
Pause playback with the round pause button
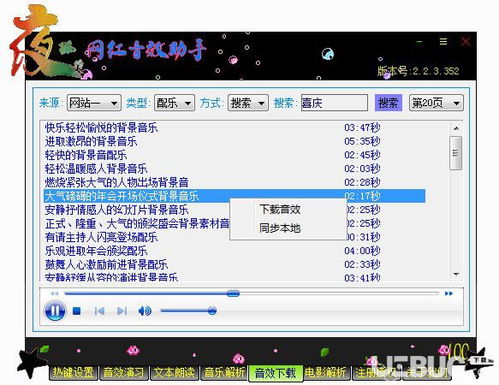pos(55,311)
